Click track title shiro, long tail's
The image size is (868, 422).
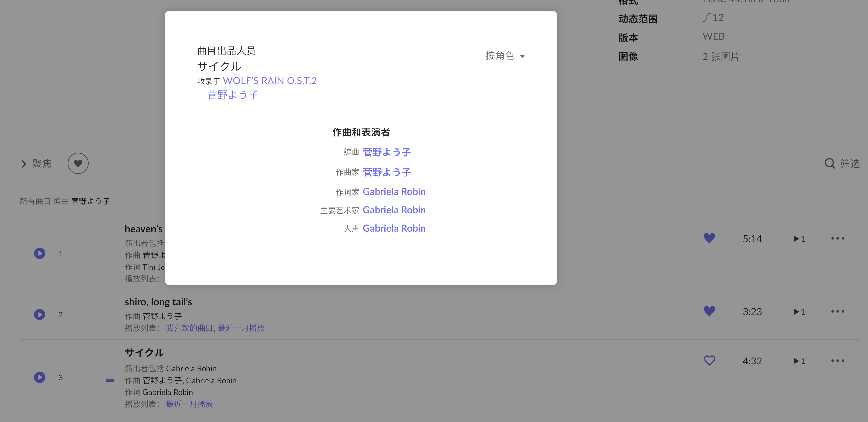click(158, 302)
